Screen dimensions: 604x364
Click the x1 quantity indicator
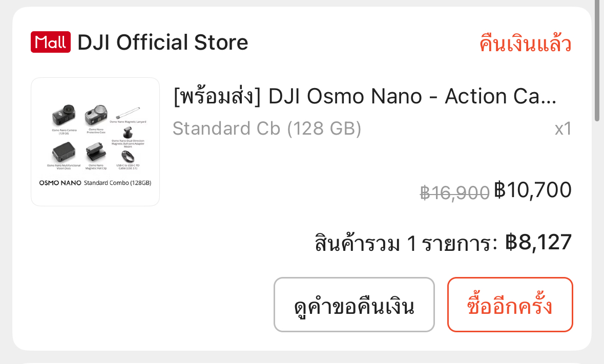coord(563,129)
